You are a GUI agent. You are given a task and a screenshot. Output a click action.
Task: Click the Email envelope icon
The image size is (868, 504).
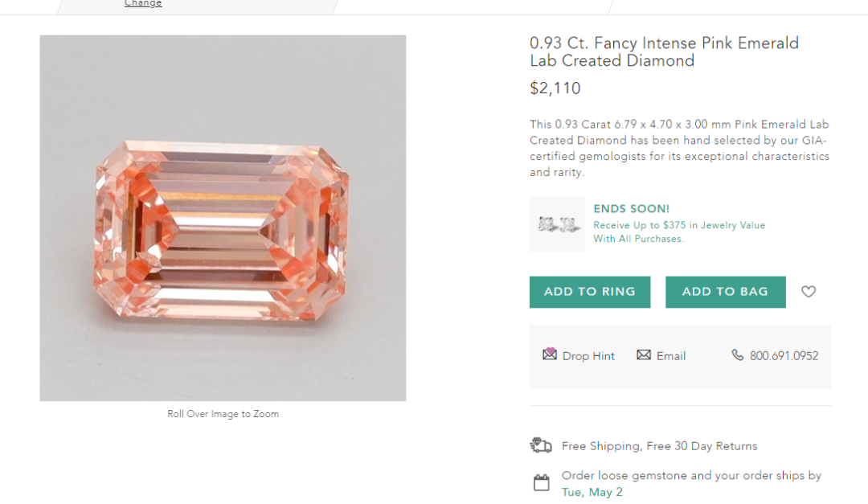click(x=644, y=355)
